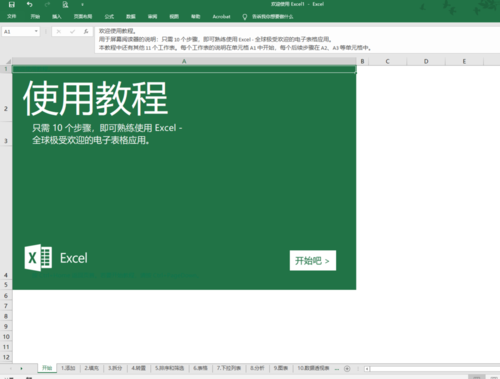Select the 开始 sheet tab
This screenshot has width=500, height=379.
(x=47, y=368)
